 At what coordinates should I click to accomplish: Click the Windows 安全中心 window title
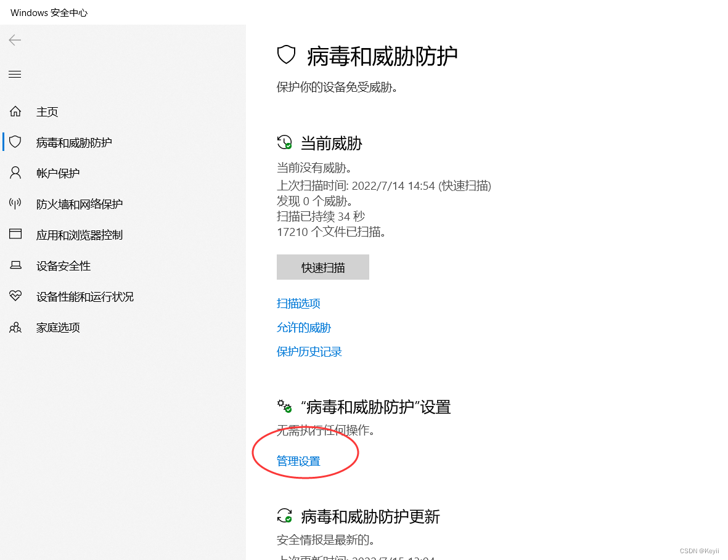(x=49, y=12)
